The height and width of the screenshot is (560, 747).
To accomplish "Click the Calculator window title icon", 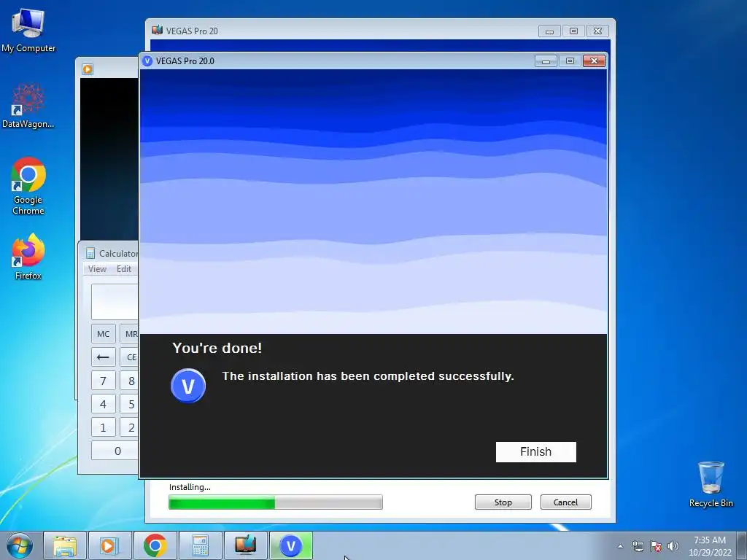I will point(90,253).
